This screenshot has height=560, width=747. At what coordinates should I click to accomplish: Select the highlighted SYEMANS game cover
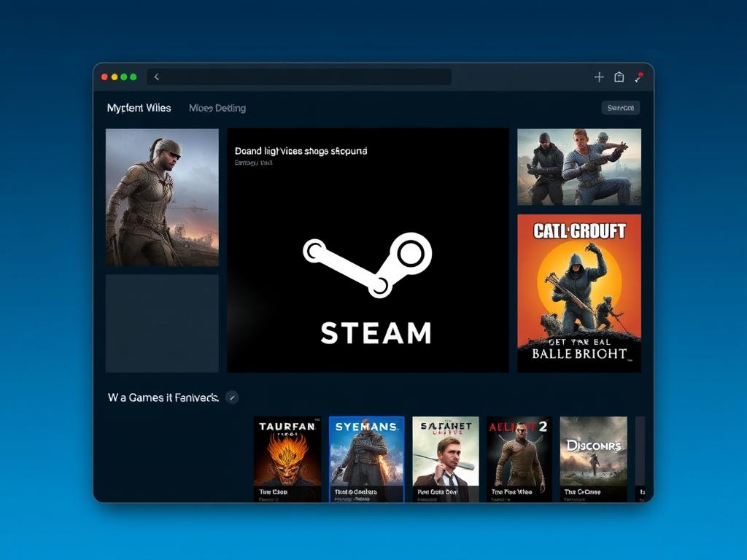(366, 459)
